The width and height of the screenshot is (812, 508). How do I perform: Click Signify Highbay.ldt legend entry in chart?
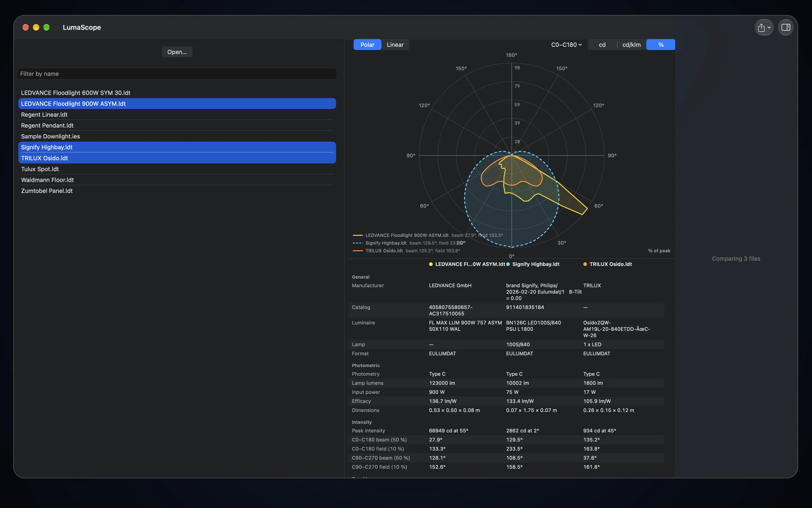(409, 243)
